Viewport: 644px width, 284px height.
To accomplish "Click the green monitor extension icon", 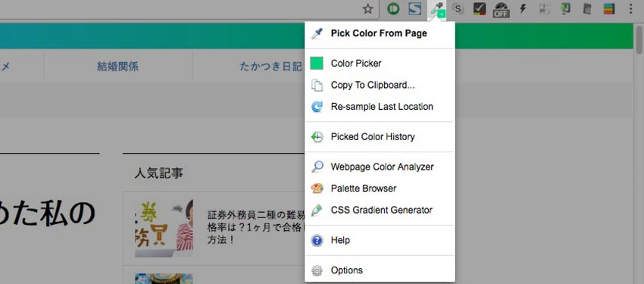I will 566,8.
